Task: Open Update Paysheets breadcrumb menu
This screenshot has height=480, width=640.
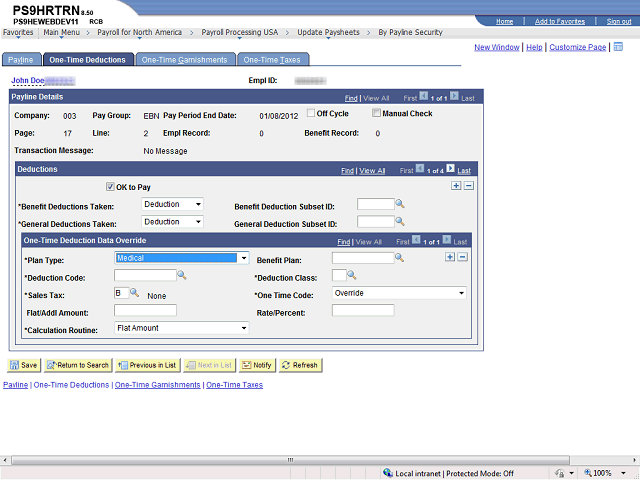Action: 328,32
